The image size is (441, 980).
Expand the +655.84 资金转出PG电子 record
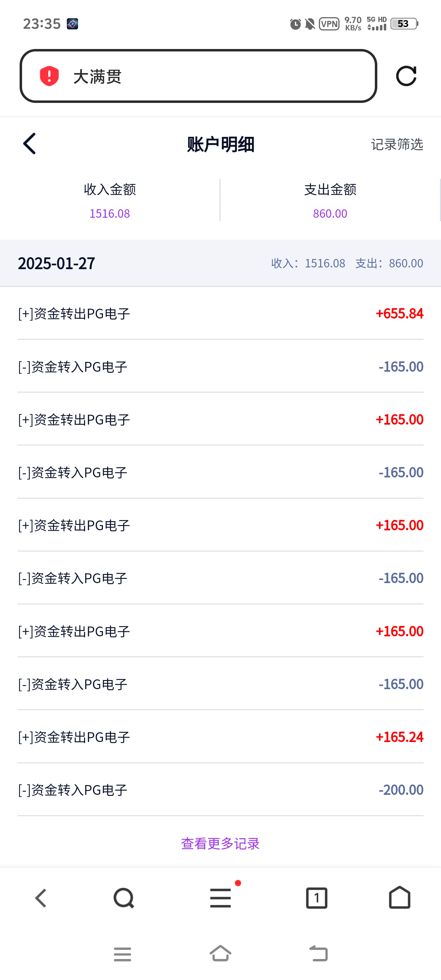pos(220,314)
